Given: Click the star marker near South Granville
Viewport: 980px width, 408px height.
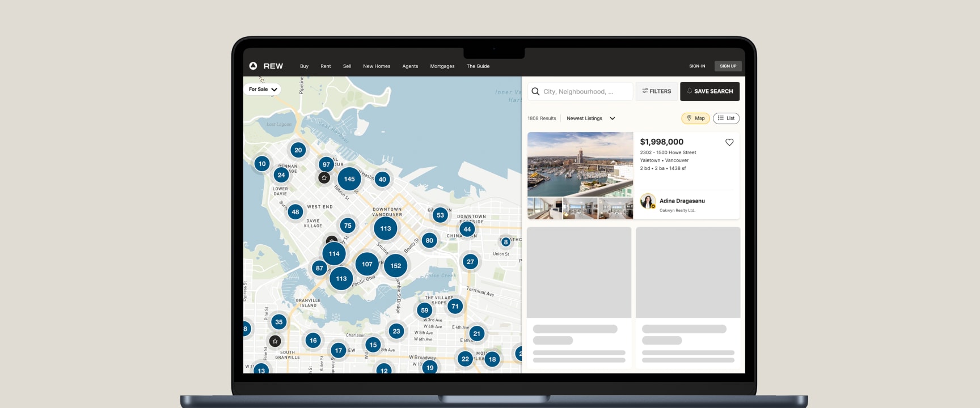Looking at the screenshot, I should (x=275, y=341).
